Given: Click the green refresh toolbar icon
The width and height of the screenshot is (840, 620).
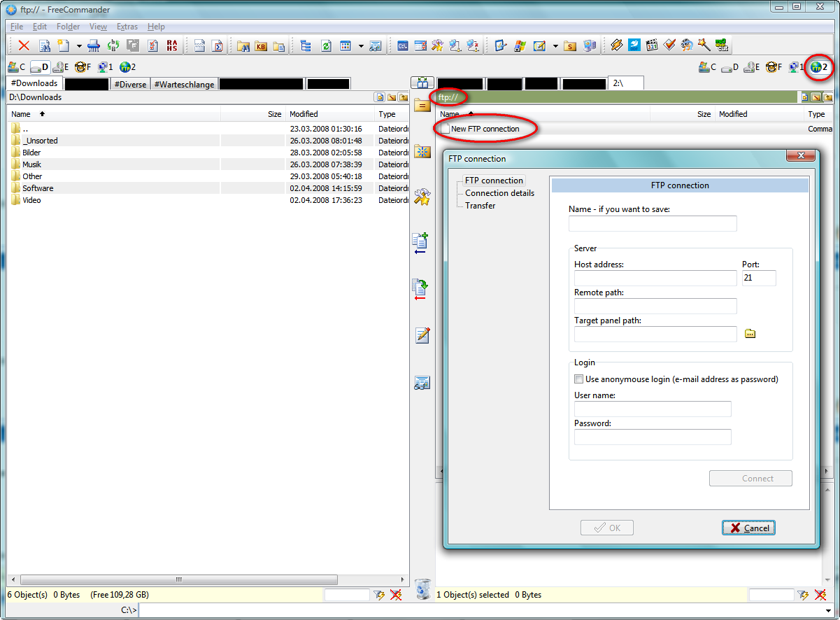Looking at the screenshot, I should (326, 45).
